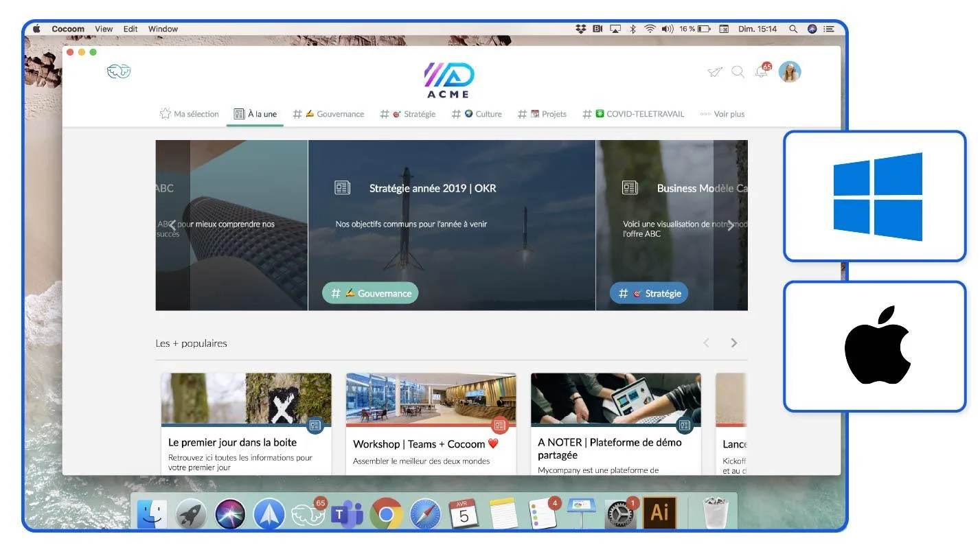Open the View menu
Image resolution: width=980 pixels, height=554 pixels.
point(104,29)
